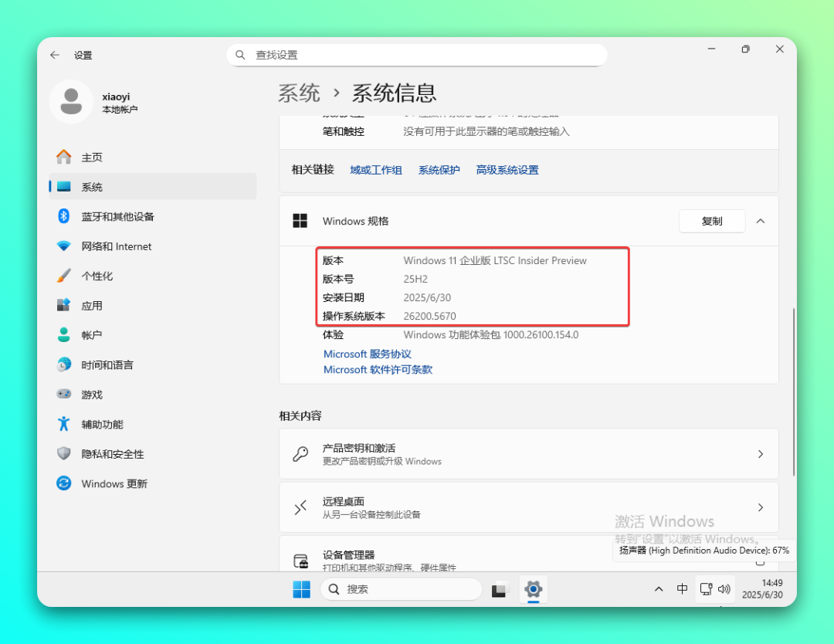Image resolution: width=834 pixels, height=644 pixels.
Task: Click the Accessibility icon in the sidebar
Action: tap(64, 424)
